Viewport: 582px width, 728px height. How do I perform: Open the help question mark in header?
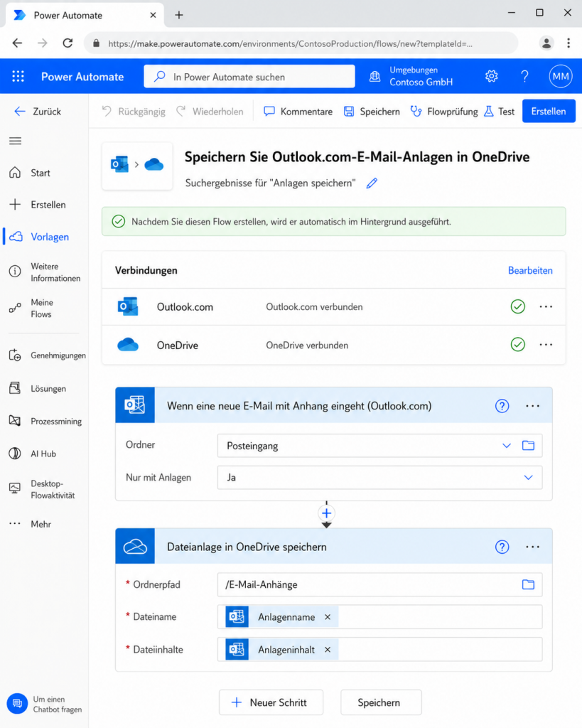point(524,76)
